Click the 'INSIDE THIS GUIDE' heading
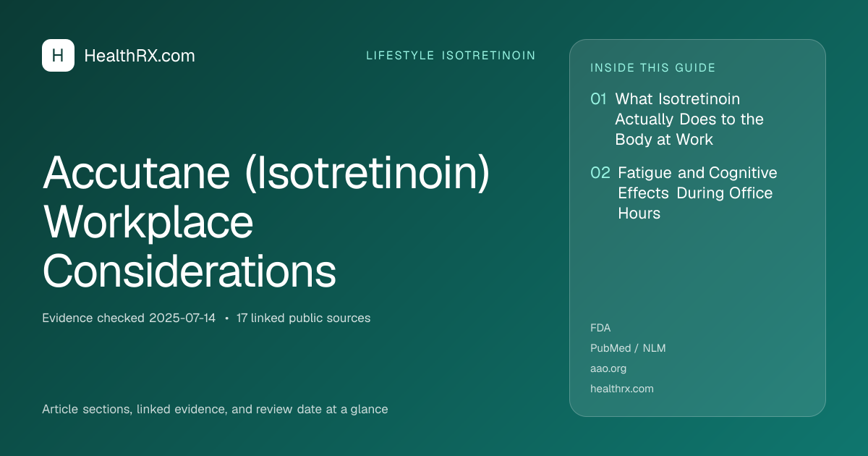This screenshot has width=868, height=456. [x=653, y=68]
